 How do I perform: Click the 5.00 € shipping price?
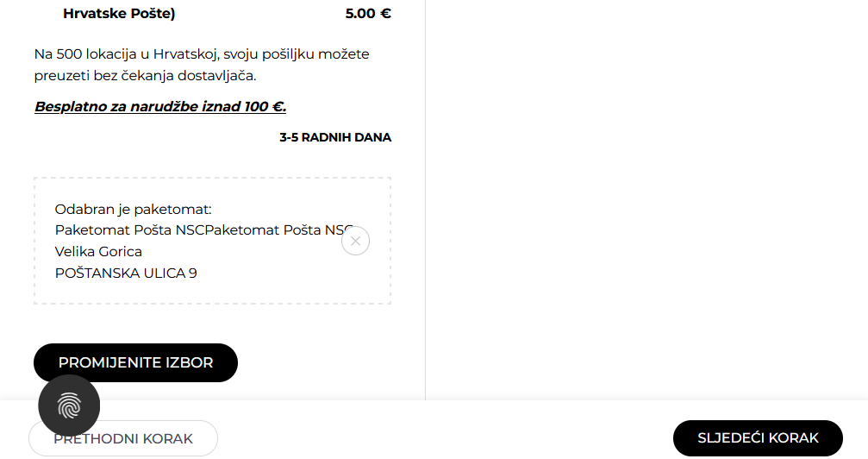click(368, 14)
